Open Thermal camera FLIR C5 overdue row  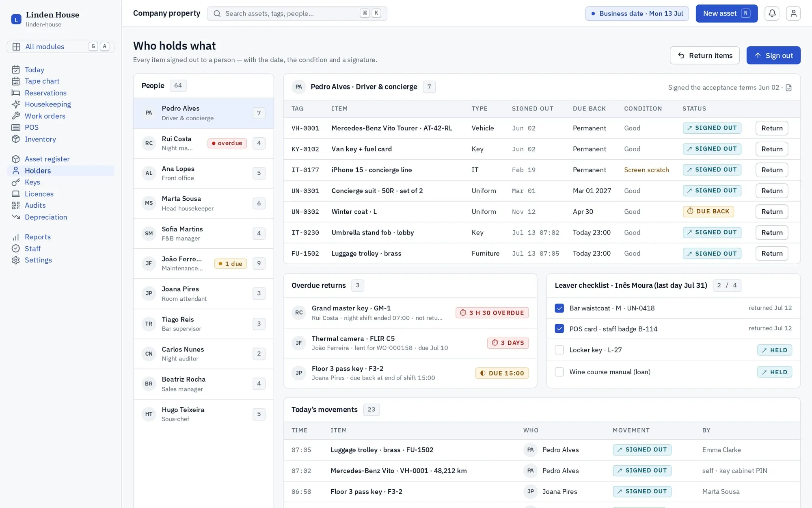[410, 343]
